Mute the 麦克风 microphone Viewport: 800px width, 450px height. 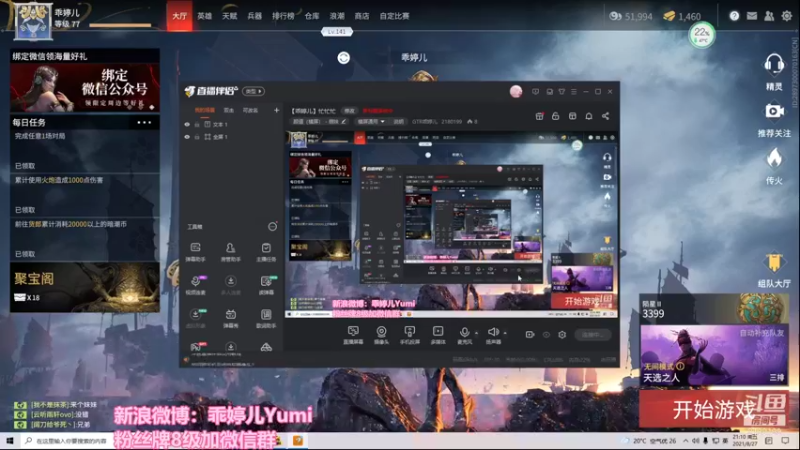pos(464,335)
